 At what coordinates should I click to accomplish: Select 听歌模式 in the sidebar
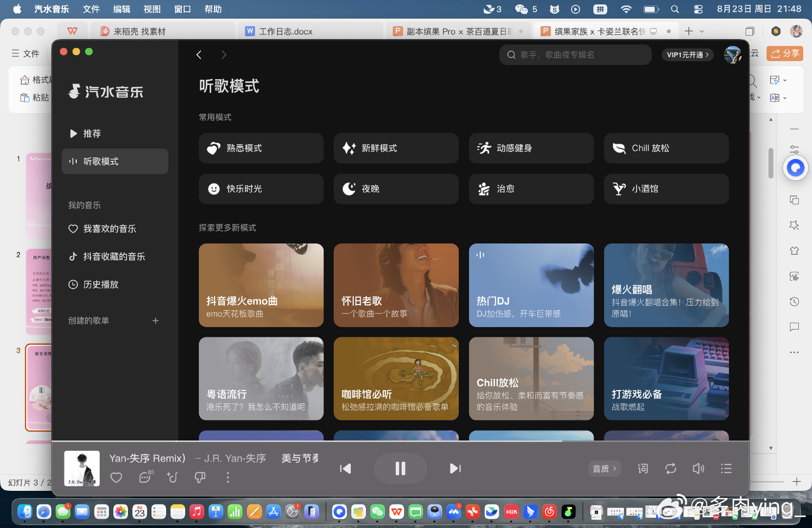click(115, 161)
